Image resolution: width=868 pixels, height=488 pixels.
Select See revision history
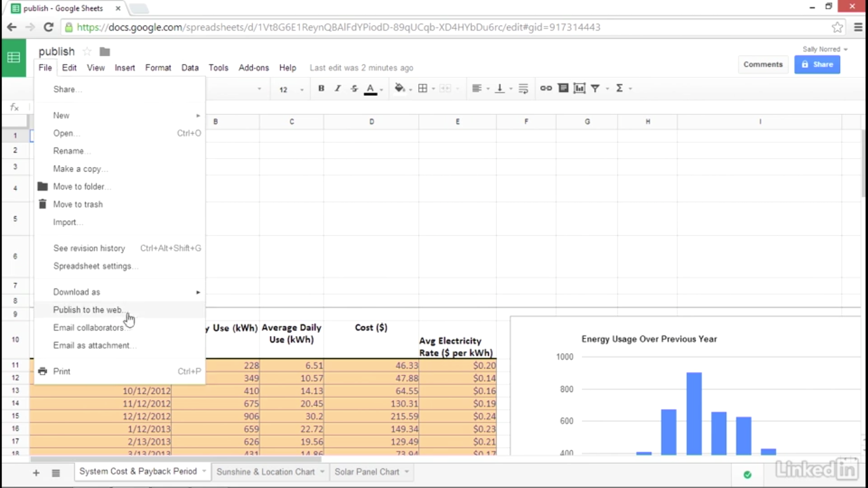119,248
